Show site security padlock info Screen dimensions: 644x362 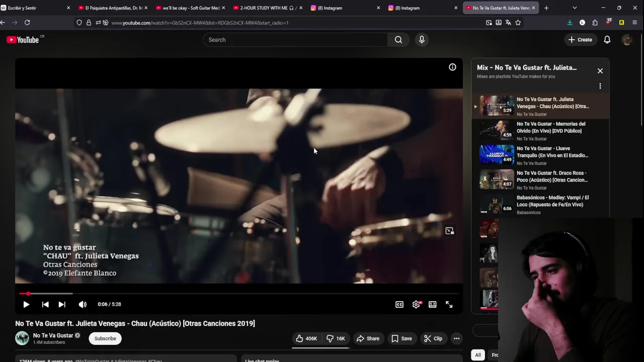point(89,23)
